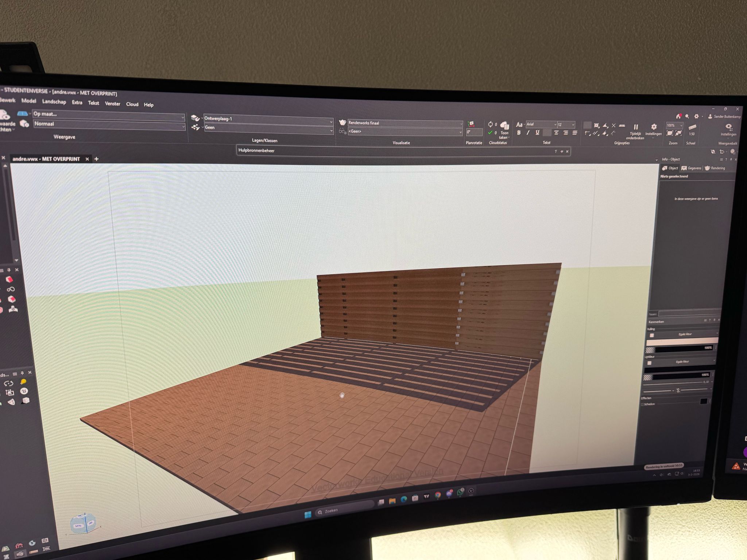This screenshot has height=560, width=747.
Task: Open the Landschap menu
Action: 54,101
